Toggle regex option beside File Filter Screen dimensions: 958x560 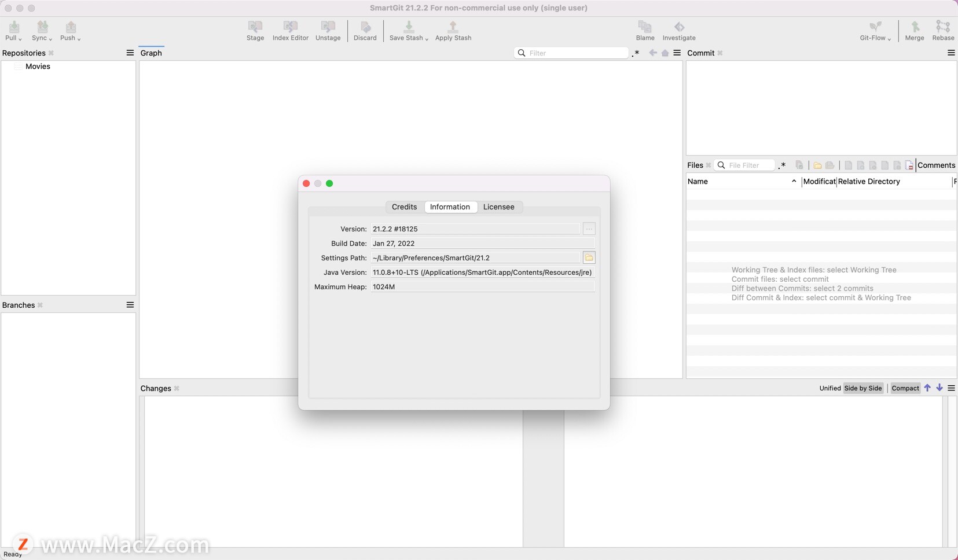[782, 165]
